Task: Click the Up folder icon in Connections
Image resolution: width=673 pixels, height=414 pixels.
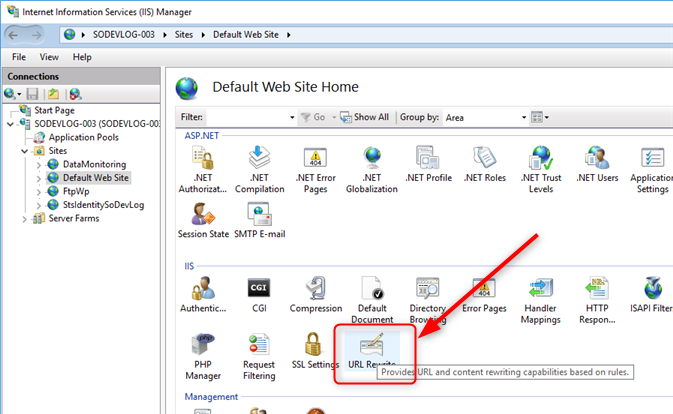Action: tap(54, 94)
